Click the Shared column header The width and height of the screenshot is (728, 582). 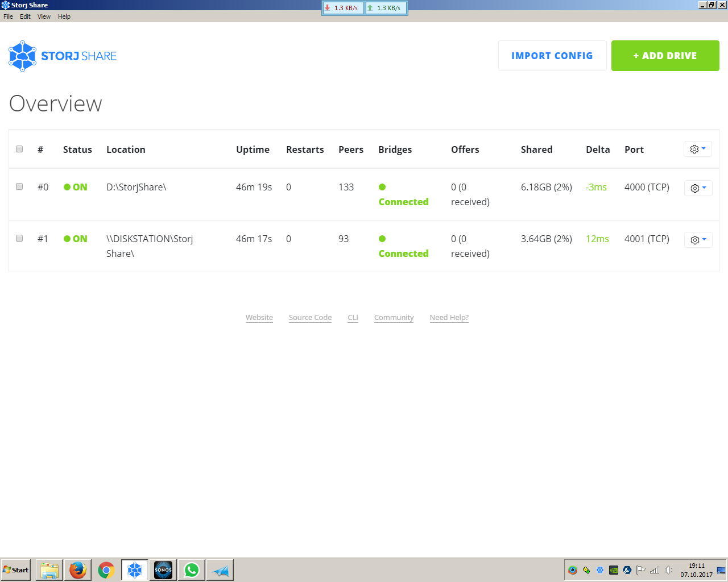tap(536, 149)
